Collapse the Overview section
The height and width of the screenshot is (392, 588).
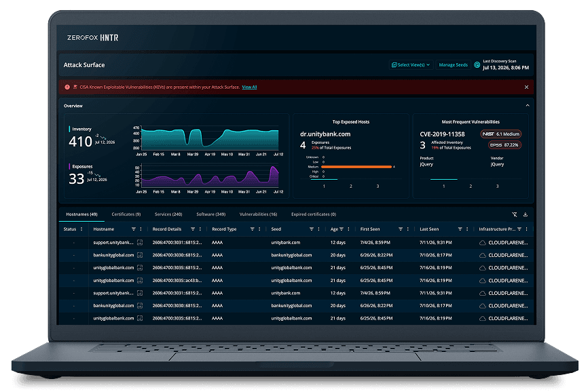coord(528,106)
